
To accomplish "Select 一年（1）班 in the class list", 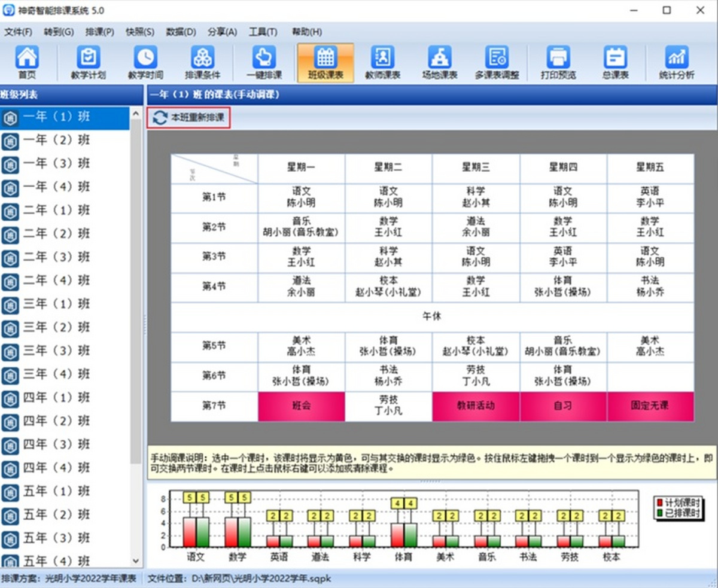I will 65,118.
